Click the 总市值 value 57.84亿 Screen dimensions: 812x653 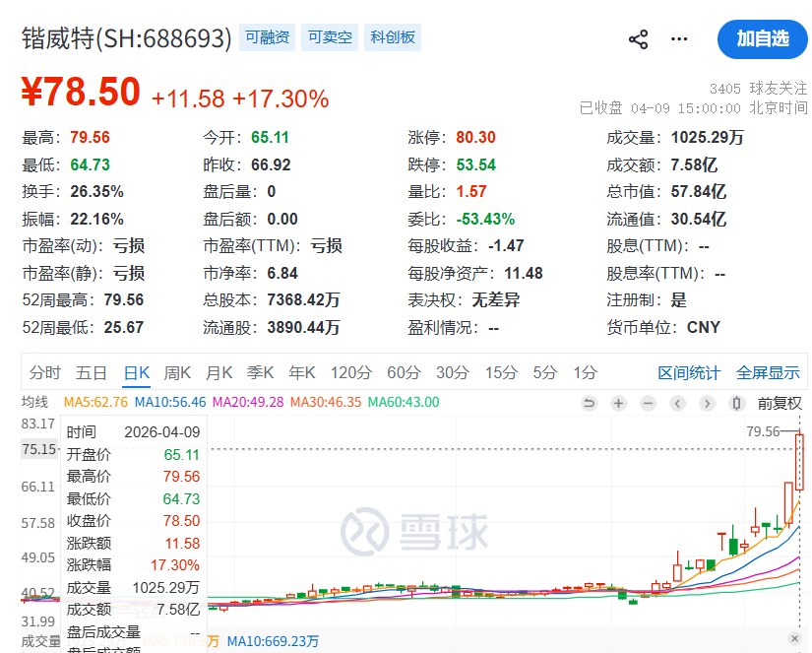699,192
